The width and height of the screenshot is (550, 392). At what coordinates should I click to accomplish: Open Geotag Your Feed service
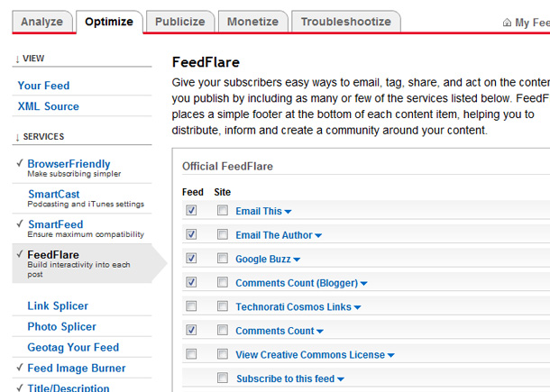(x=73, y=347)
